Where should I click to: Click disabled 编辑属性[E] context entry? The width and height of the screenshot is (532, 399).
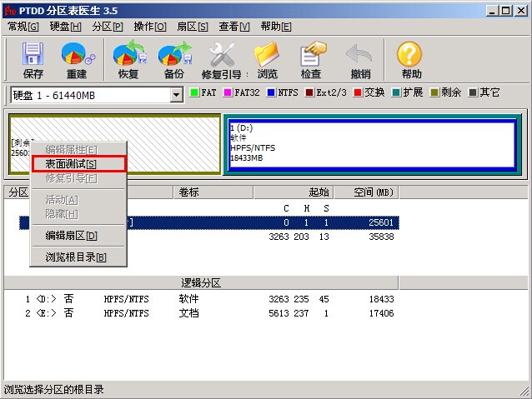click(78, 149)
